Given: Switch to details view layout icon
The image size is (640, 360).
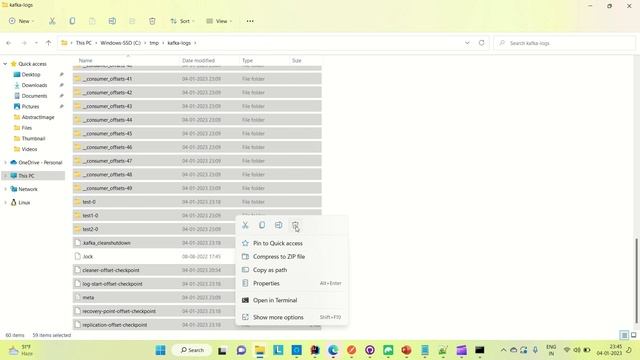Looking at the screenshot, I should [624, 335].
